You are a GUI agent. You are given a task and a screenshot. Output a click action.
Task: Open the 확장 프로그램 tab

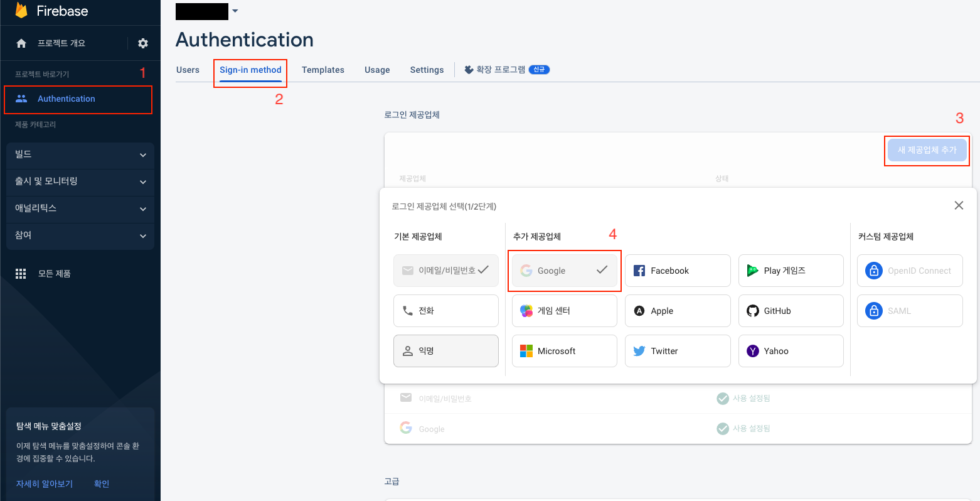[506, 70]
